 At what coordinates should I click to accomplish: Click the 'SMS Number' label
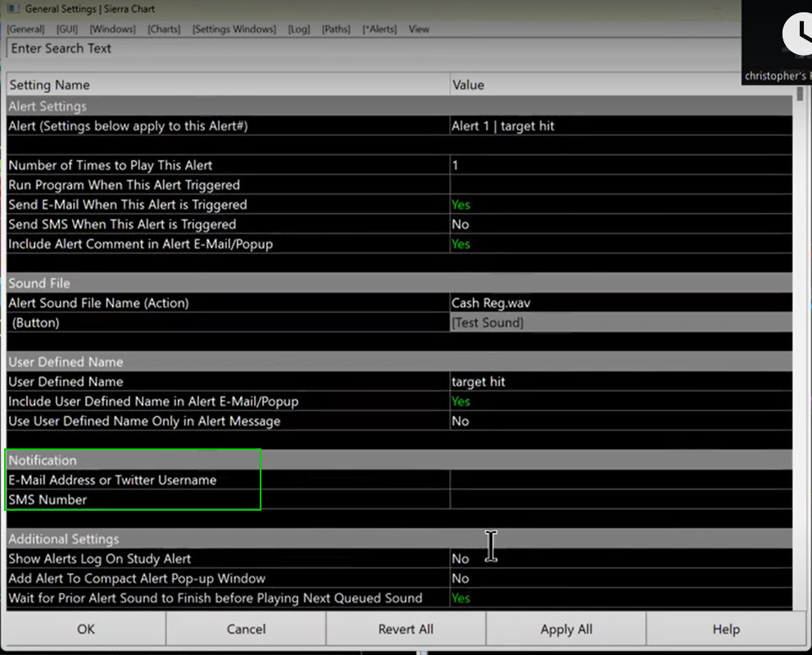tap(48, 499)
